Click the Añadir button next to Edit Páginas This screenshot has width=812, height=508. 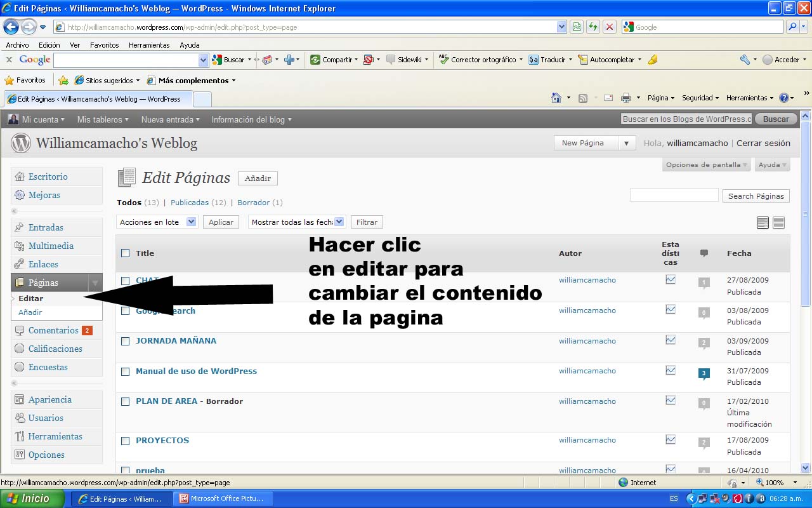pos(258,178)
